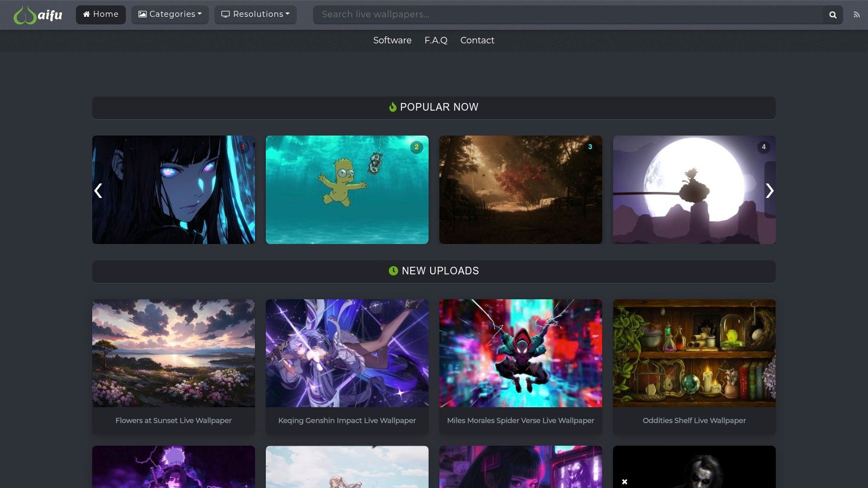Image resolution: width=868 pixels, height=488 pixels.
Task: Open the autumn forest wallpaper ranked 3
Action: [521, 190]
